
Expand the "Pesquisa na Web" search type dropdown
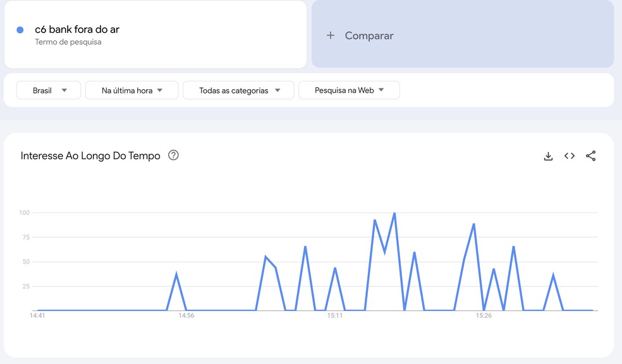click(349, 90)
